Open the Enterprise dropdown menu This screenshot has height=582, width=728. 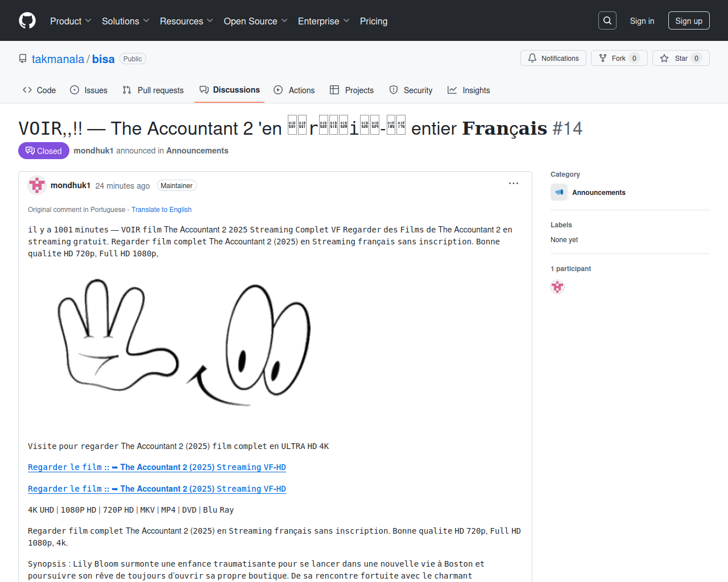(x=324, y=21)
